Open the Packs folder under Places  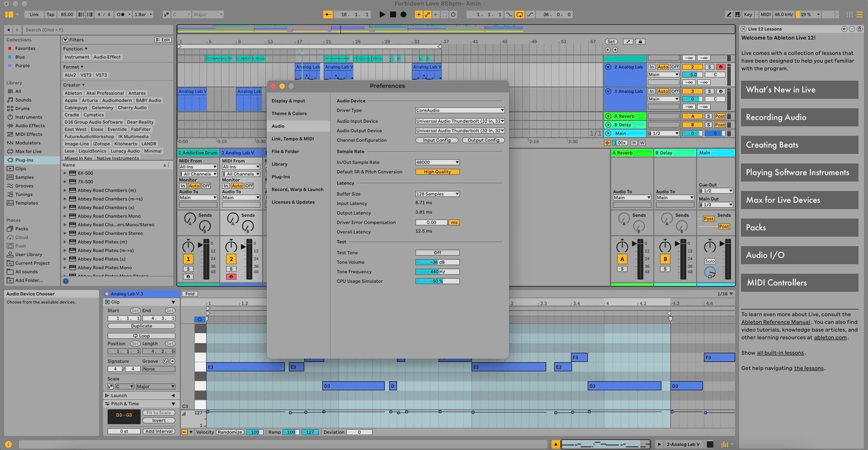point(21,229)
